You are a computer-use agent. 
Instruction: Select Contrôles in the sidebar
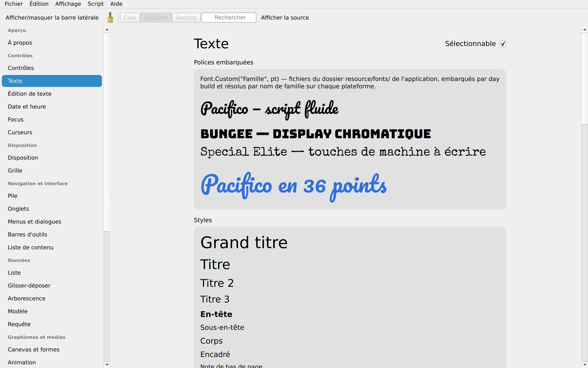coord(52,68)
